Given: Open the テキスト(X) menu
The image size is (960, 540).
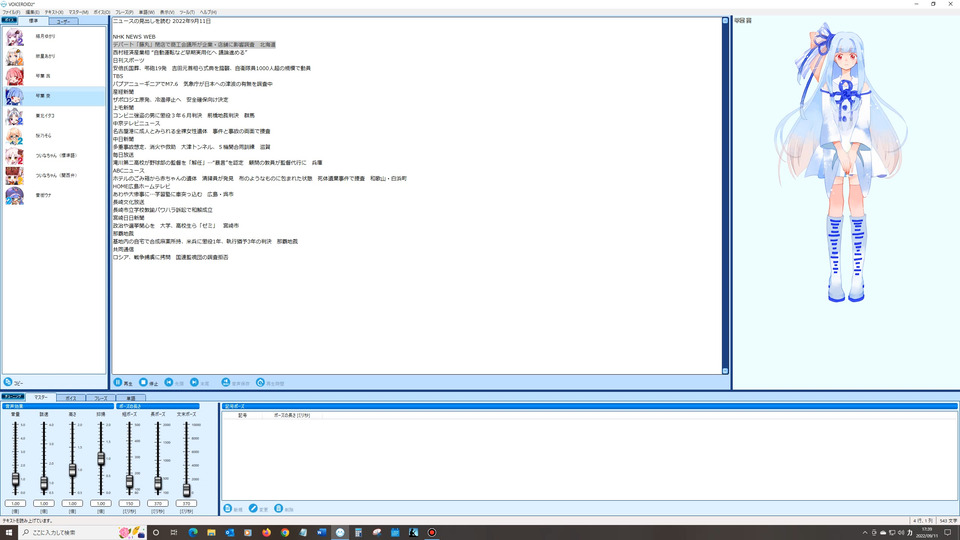Looking at the screenshot, I should pos(53,12).
